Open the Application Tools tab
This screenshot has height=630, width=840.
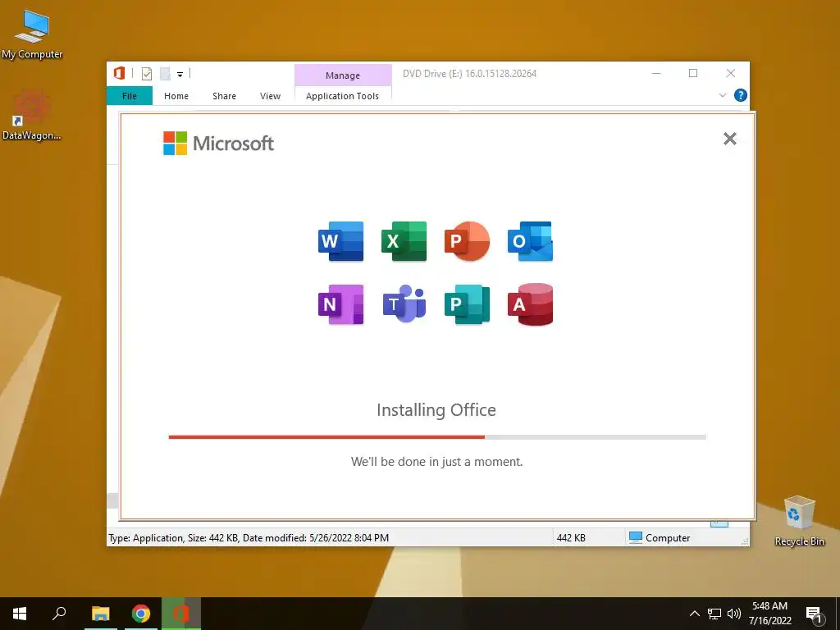click(x=342, y=96)
